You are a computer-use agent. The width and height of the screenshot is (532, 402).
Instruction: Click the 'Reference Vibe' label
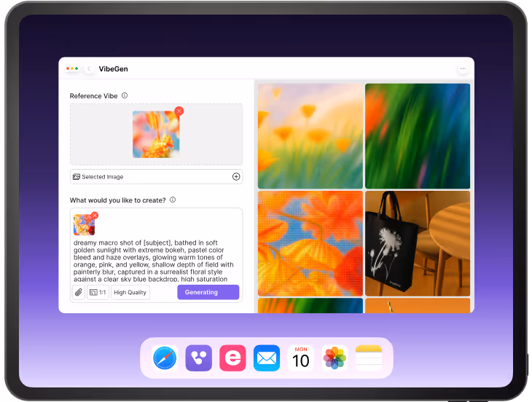(x=93, y=96)
